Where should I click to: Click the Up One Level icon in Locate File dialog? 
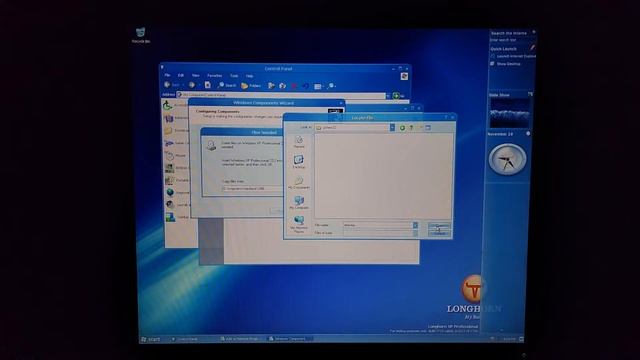[x=411, y=128]
